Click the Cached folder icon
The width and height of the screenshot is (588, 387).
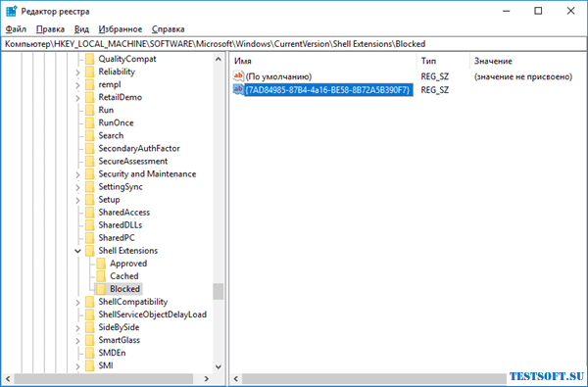[101, 276]
